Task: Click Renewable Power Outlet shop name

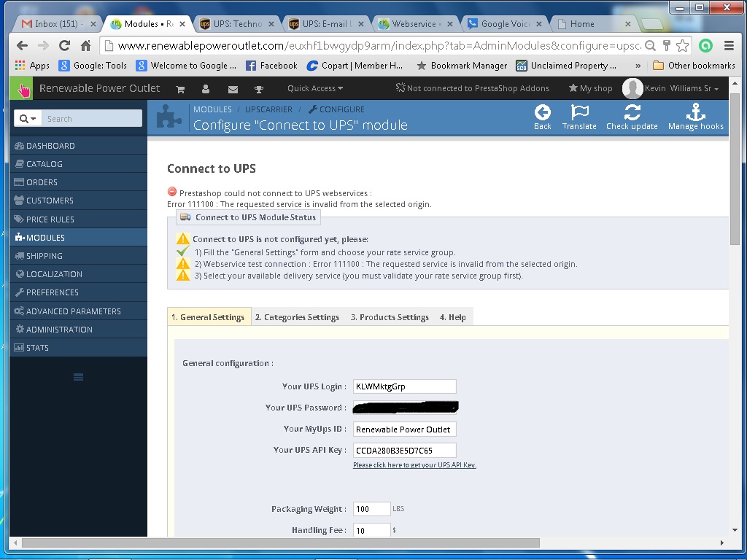Action: [x=99, y=88]
